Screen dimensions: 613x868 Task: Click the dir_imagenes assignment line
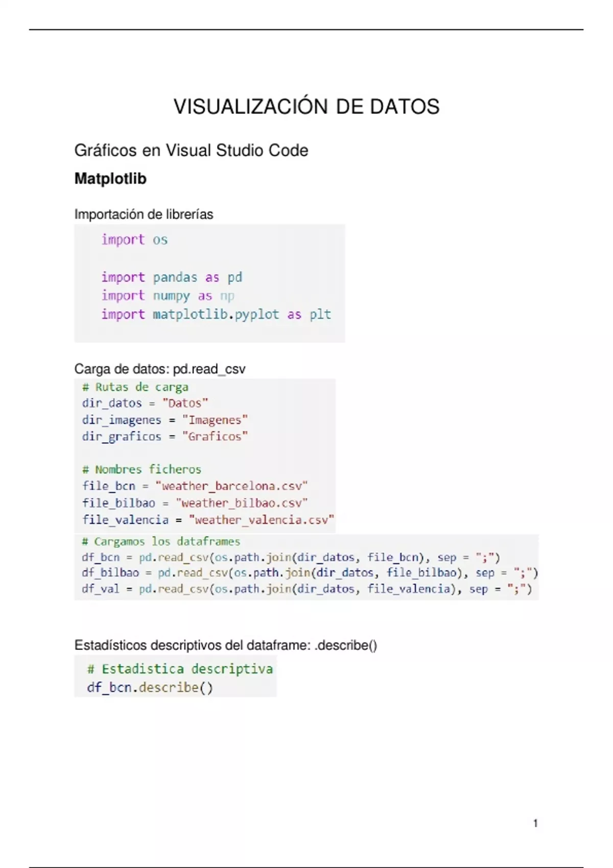164,420
